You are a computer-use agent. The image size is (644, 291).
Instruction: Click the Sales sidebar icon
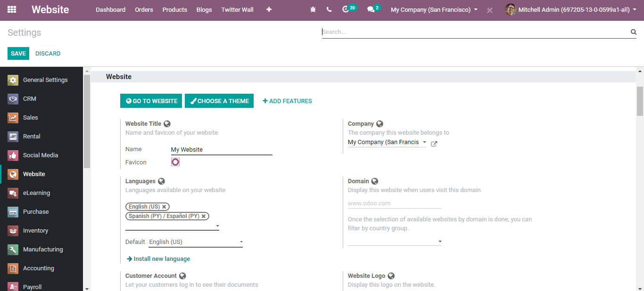coord(13,118)
